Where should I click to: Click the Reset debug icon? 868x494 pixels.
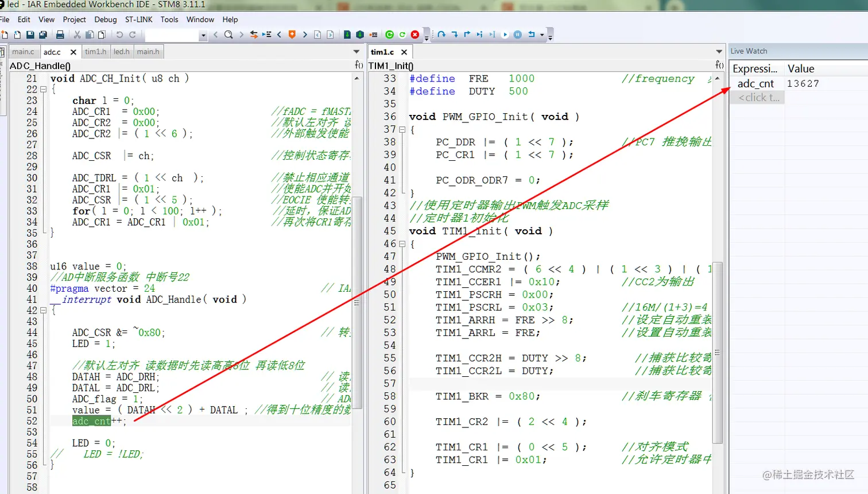pos(532,34)
